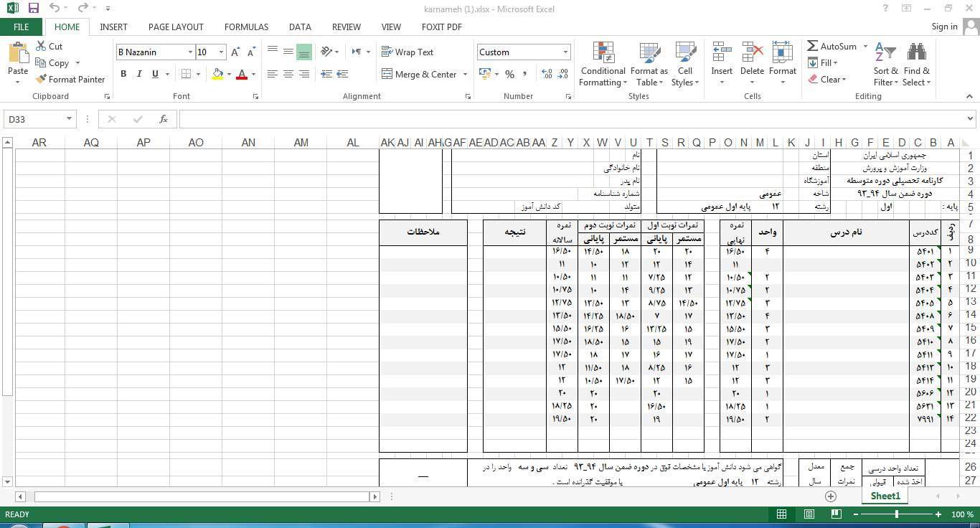Click insert function fx icon
The height and width of the screenshot is (528, 980).
[x=164, y=119]
